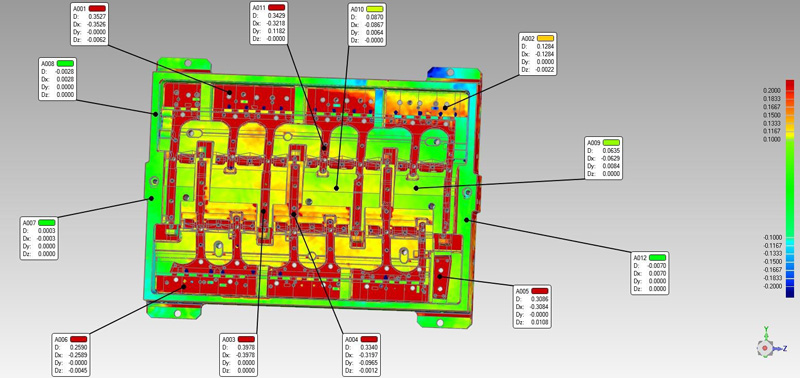The height and width of the screenshot is (378, 800).
Task: Select the green swatch in annotation A008
Action: [65, 63]
